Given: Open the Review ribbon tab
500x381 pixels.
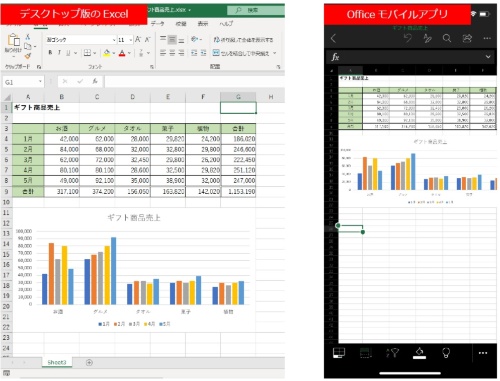Looking at the screenshot, I should click(181, 23).
